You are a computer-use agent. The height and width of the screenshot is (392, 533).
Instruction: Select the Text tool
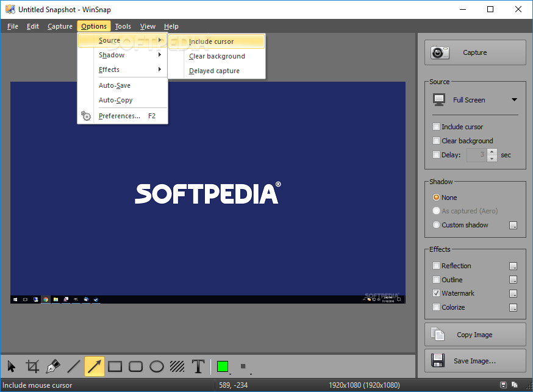coord(198,366)
